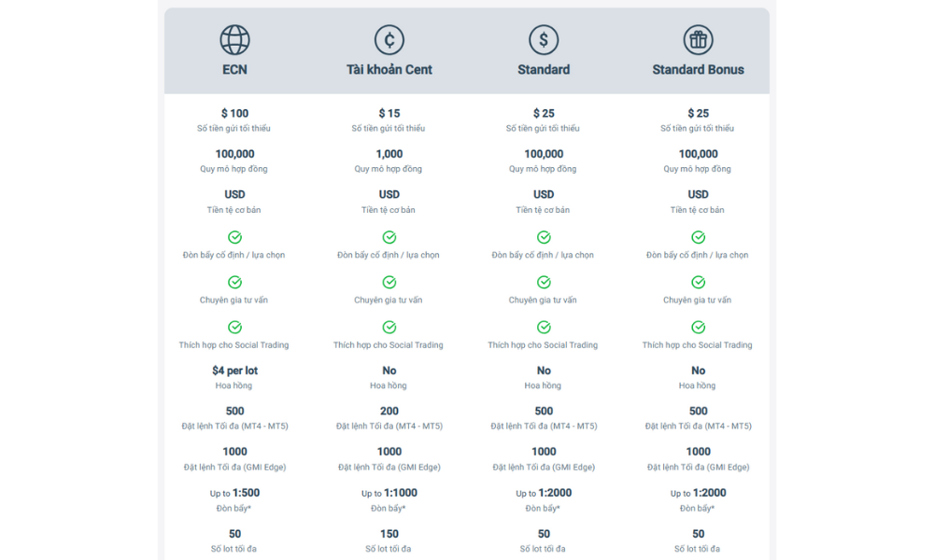Screen dimensions: 934x560
Task: Select the Tài khoản Cent heading
Action: click(389, 70)
